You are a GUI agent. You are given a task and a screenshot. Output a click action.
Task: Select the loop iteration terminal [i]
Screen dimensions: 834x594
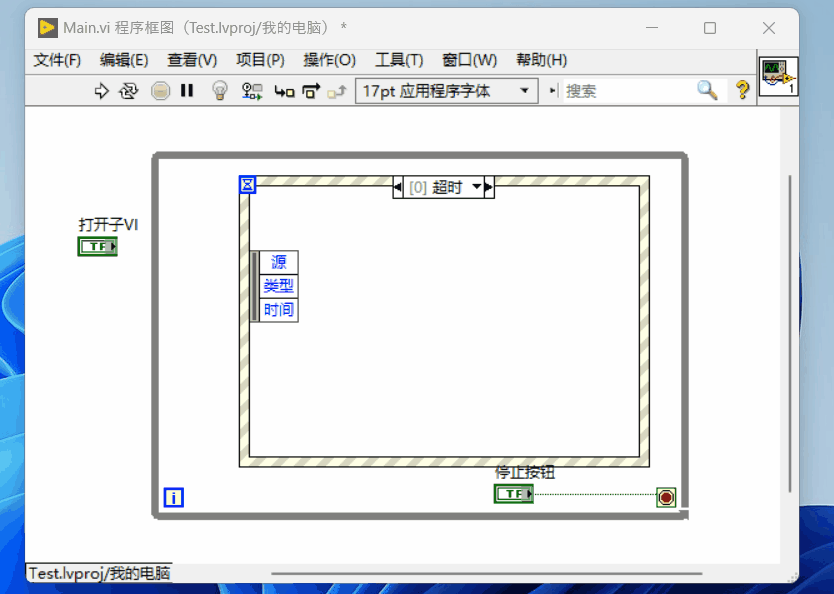click(173, 496)
